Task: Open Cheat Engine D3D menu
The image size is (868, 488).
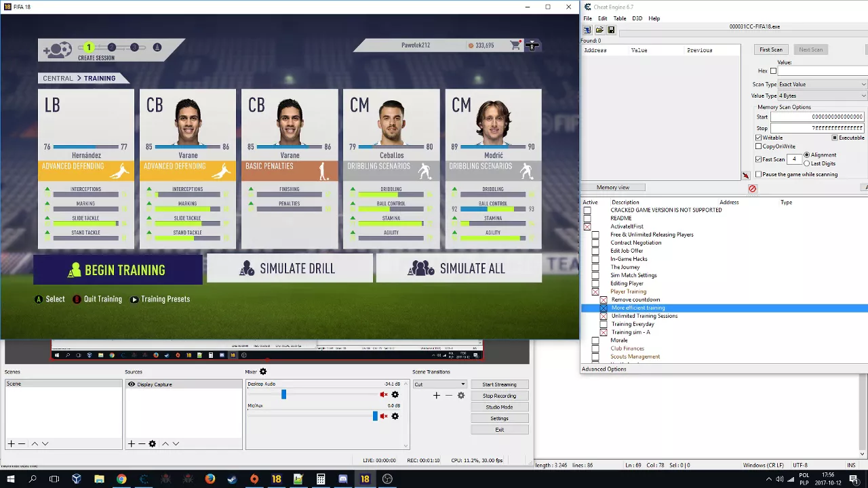Action: coord(637,18)
